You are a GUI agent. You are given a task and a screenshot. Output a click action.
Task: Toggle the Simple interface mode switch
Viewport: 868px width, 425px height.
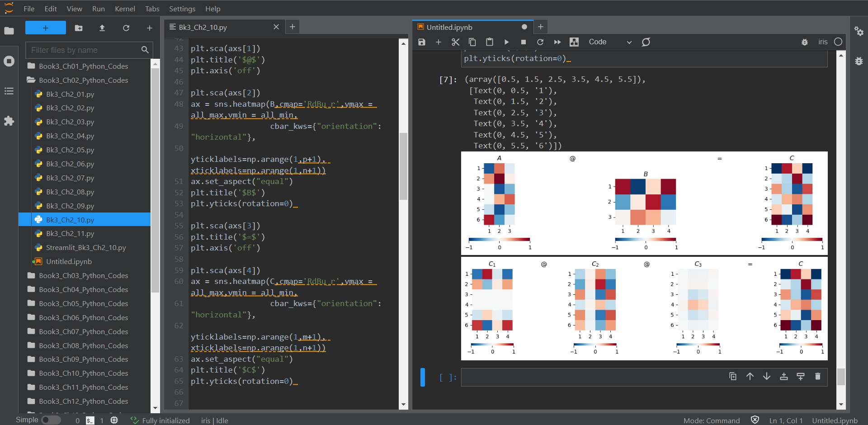tap(51, 420)
